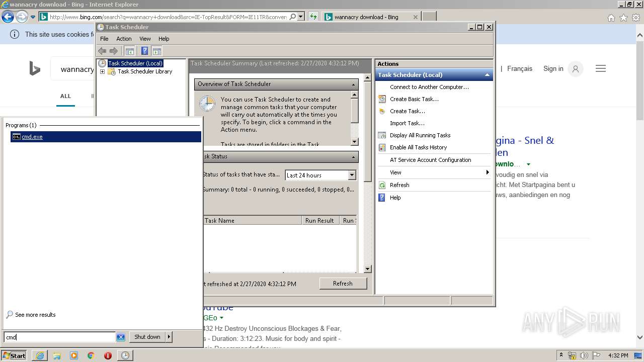Open Windows Media Player from taskbar
Image resolution: width=644 pixels, height=362 pixels.
click(74, 355)
